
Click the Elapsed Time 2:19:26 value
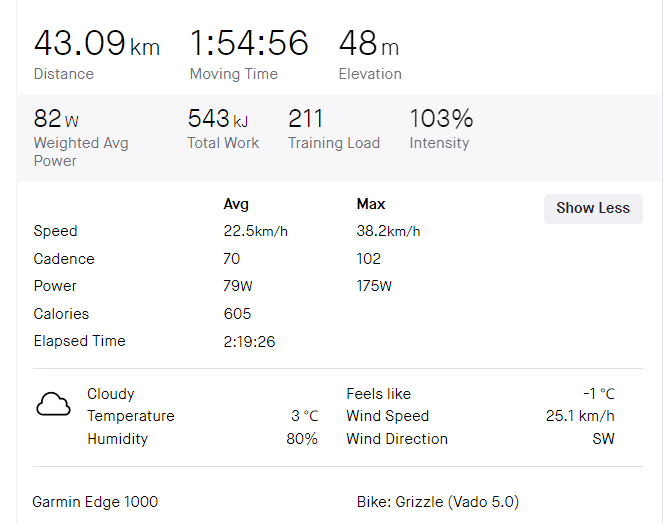tap(249, 341)
